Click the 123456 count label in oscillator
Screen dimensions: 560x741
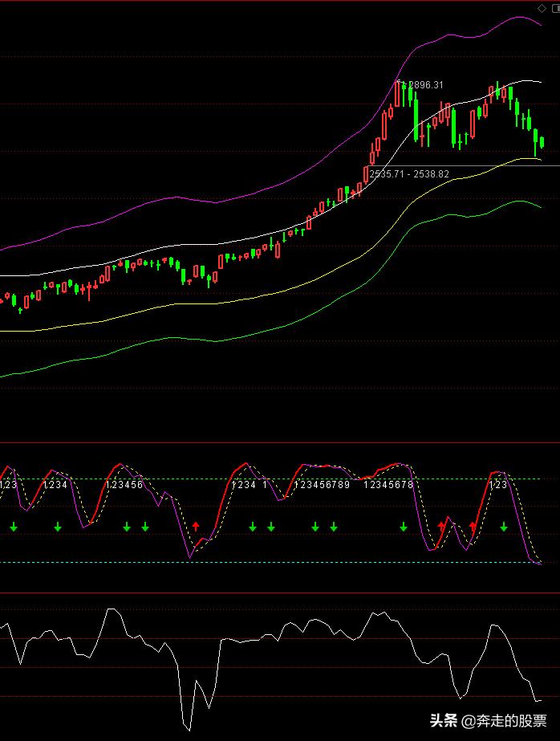click(x=124, y=485)
